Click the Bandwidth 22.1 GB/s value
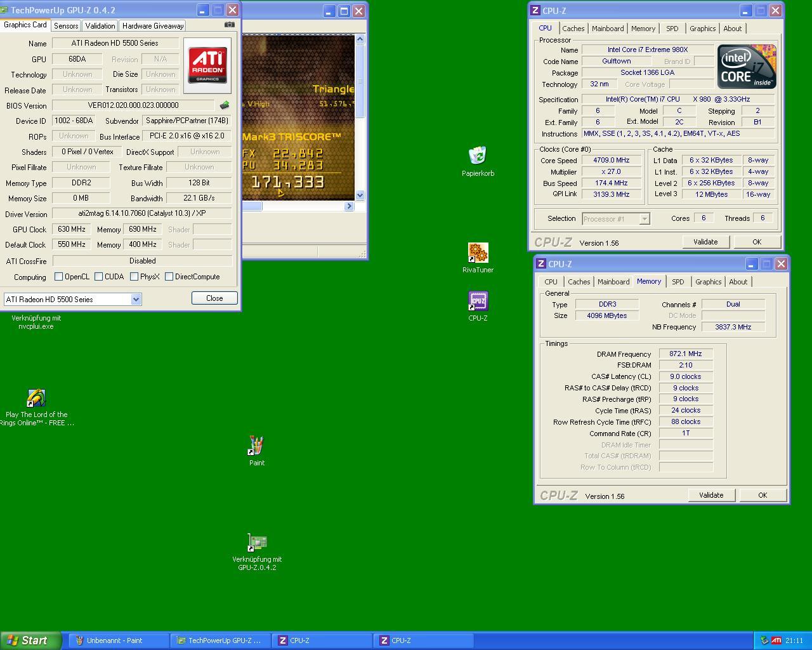 (199, 198)
